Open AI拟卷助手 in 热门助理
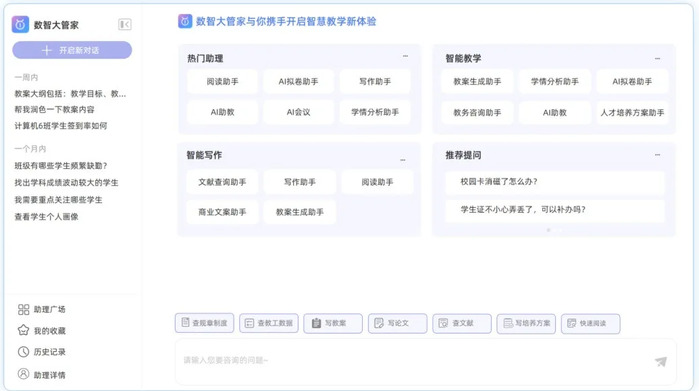Viewport: 699px width, 391px height. (298, 82)
